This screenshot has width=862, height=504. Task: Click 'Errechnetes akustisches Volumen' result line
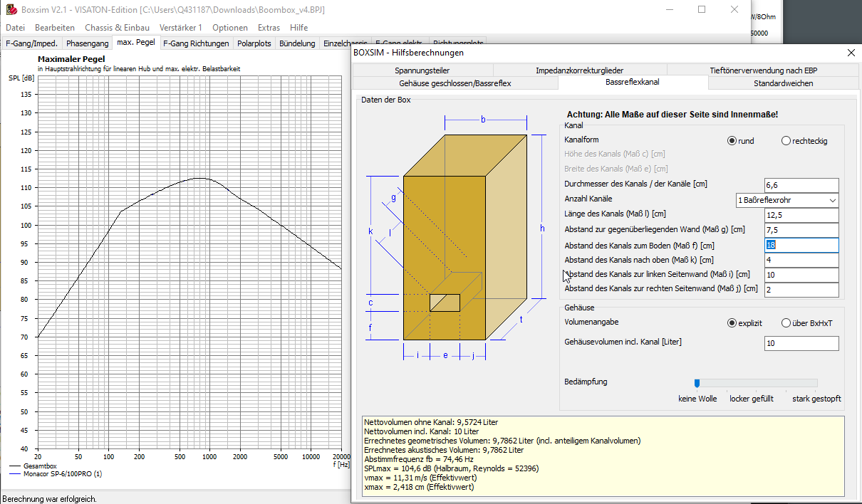443,450
